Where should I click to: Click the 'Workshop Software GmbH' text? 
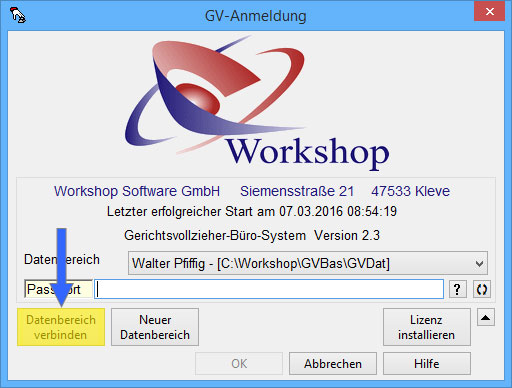(137, 191)
